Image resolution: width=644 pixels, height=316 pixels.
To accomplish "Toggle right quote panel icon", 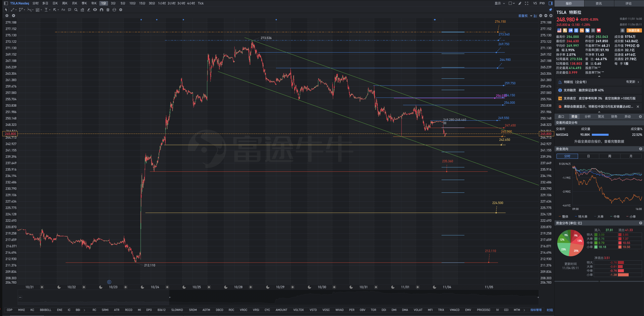I will [x=551, y=3].
